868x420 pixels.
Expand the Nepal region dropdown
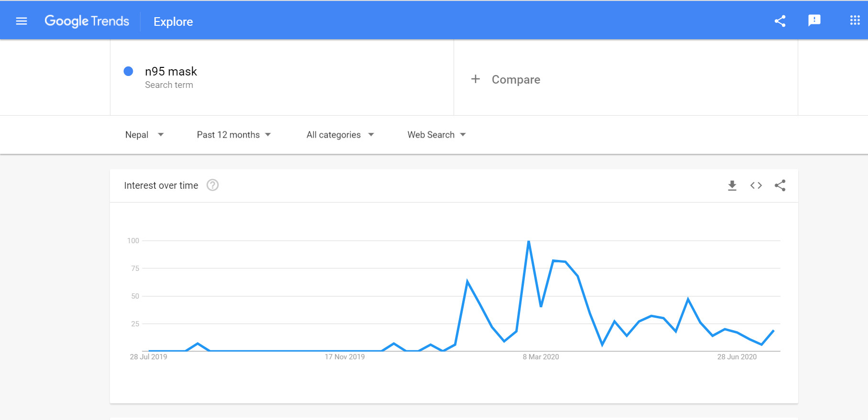point(144,135)
